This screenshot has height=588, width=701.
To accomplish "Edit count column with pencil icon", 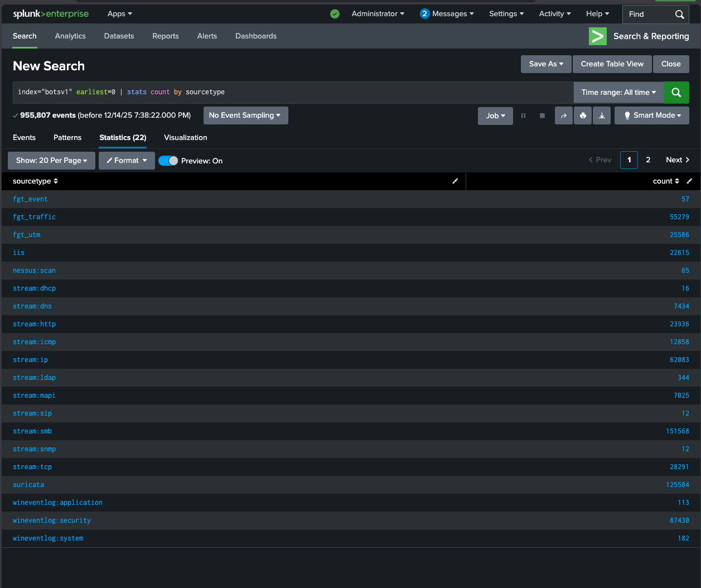I will [x=689, y=181].
